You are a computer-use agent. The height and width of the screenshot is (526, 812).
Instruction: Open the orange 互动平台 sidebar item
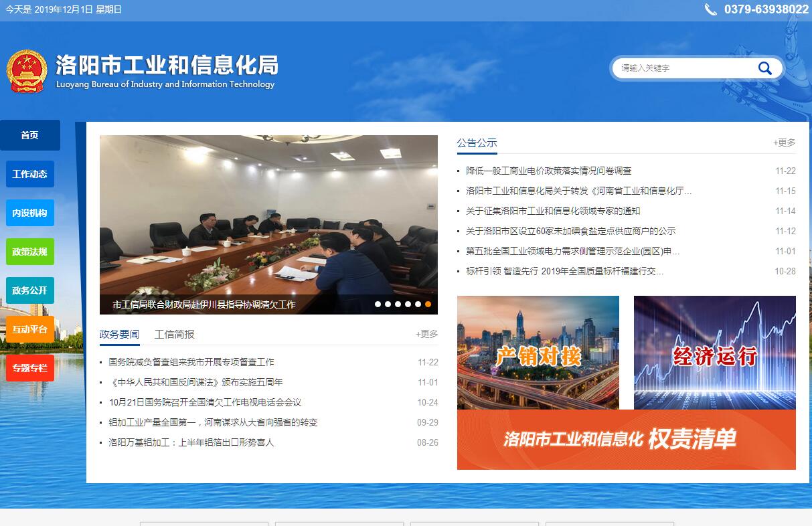click(x=30, y=329)
